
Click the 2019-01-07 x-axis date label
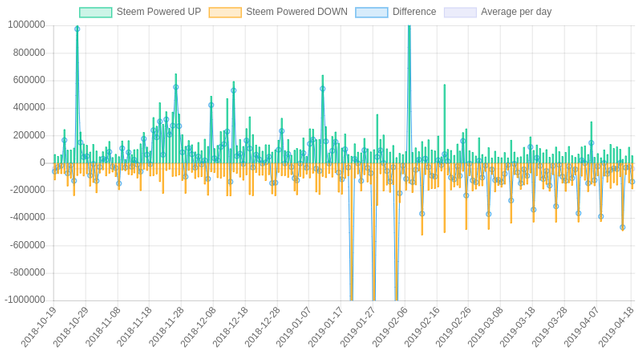click(293, 327)
